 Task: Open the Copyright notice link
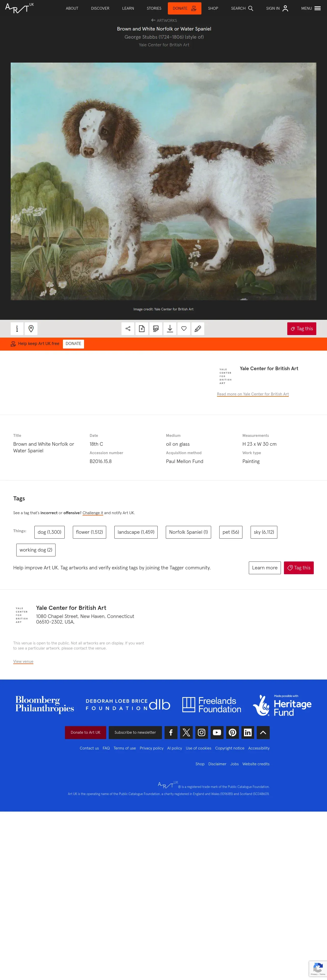229,748
